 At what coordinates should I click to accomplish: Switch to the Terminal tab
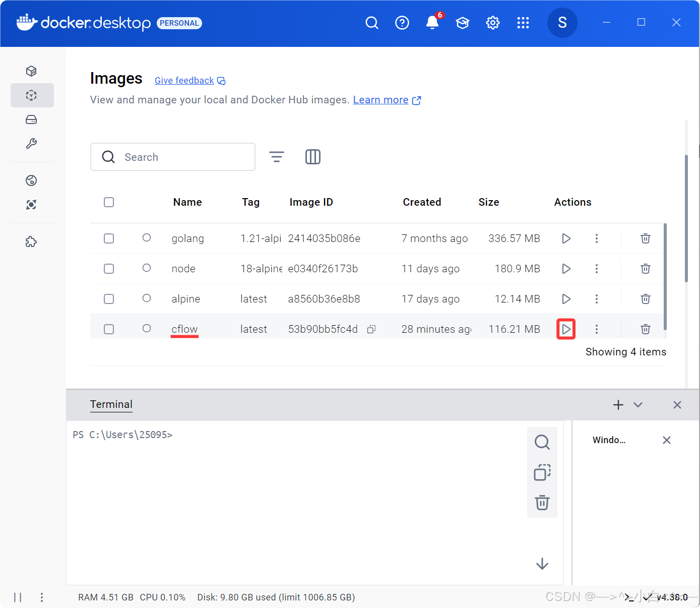tap(111, 404)
